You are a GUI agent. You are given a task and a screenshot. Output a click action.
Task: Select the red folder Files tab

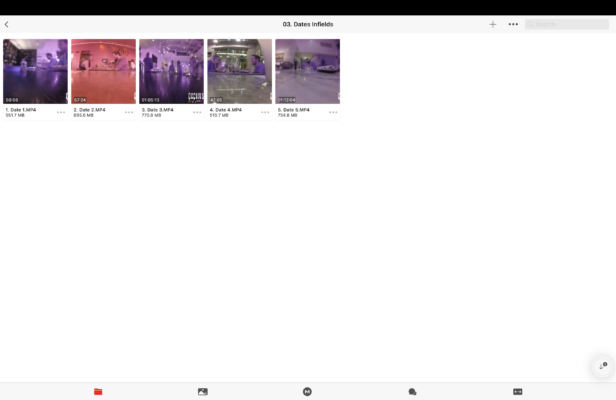point(98,391)
